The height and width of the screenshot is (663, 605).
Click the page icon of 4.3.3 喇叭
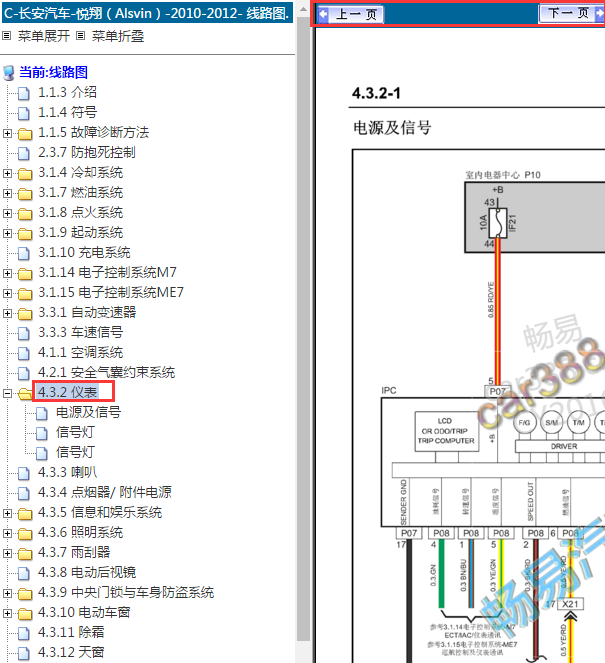[24, 473]
